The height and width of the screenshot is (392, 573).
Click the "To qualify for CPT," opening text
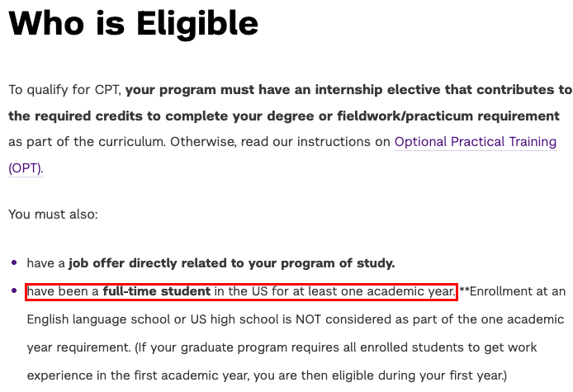coord(65,89)
